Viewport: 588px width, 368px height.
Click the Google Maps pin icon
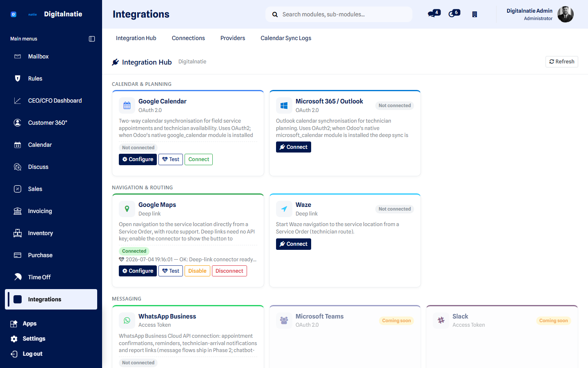[x=127, y=209]
